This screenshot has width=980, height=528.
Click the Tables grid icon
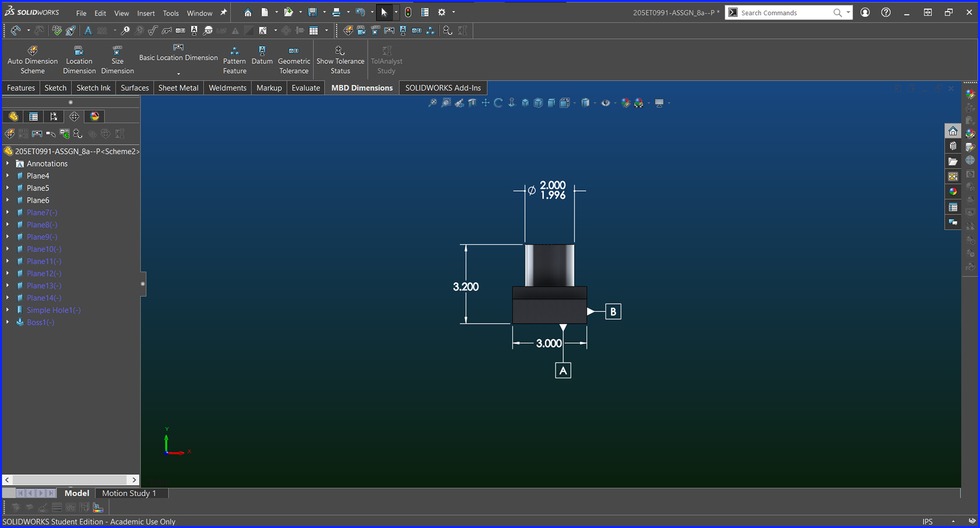point(314,31)
